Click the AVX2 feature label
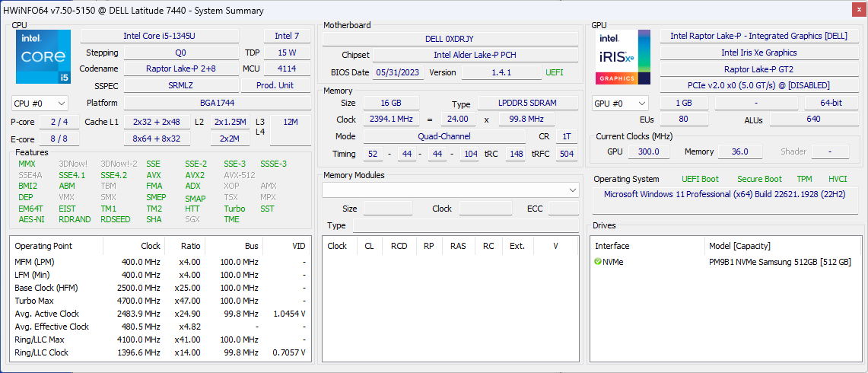 click(196, 174)
